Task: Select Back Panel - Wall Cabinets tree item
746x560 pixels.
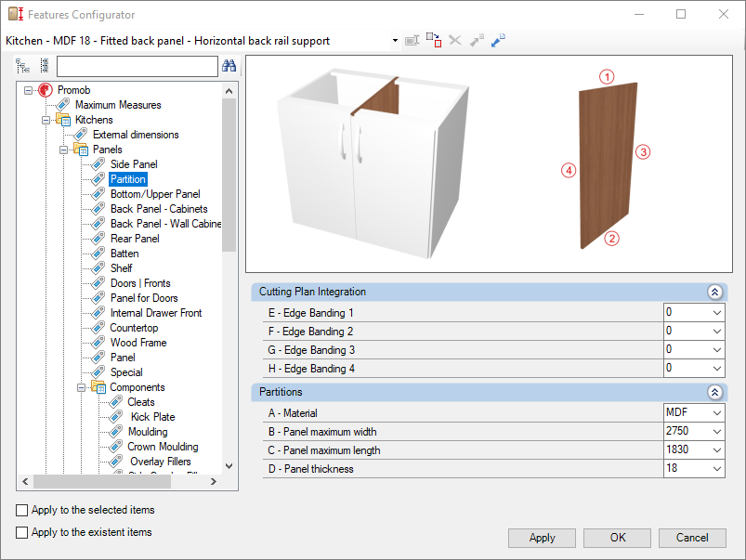Action: pyautogui.click(x=165, y=224)
